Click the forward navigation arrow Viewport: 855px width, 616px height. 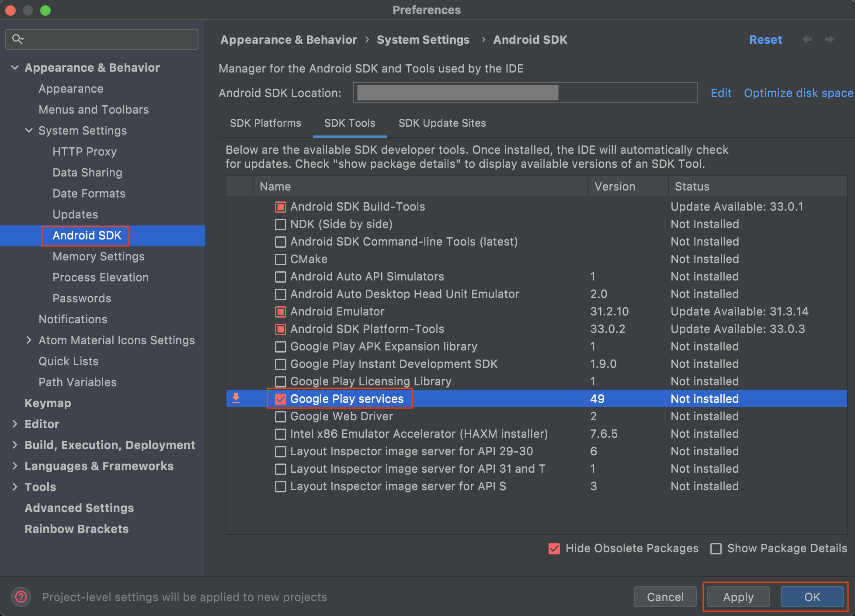(829, 40)
